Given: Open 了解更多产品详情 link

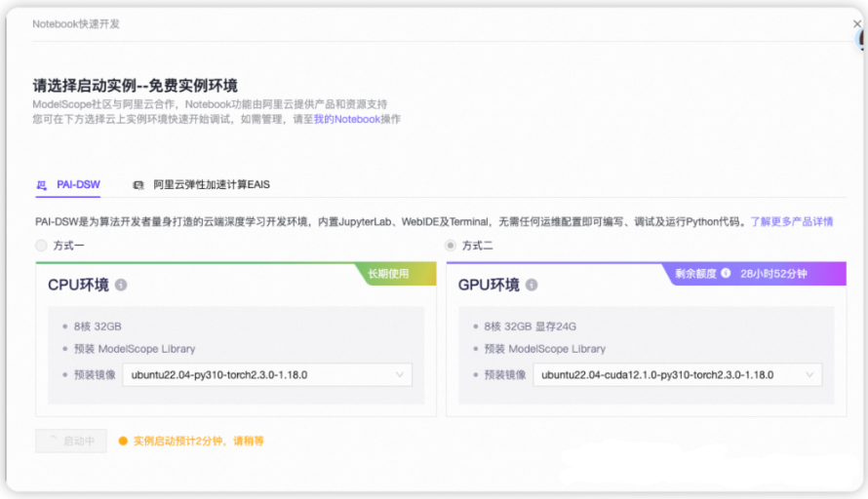Looking at the screenshot, I should [x=792, y=222].
